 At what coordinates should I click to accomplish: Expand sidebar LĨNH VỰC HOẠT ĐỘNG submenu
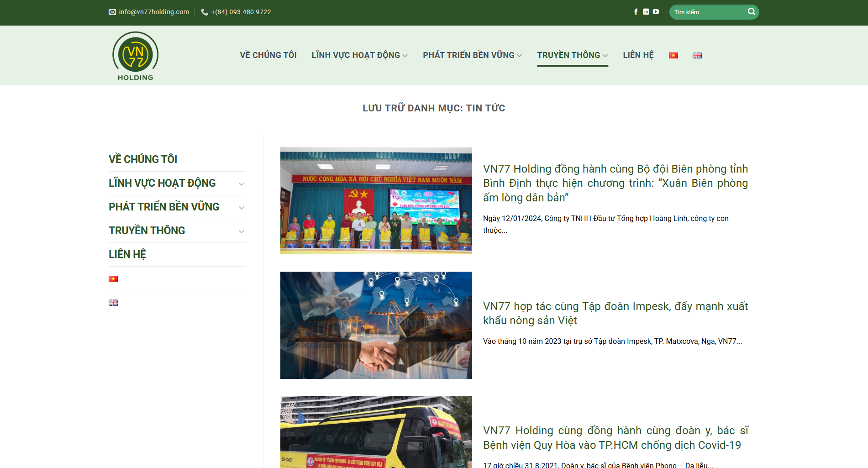[242, 184]
